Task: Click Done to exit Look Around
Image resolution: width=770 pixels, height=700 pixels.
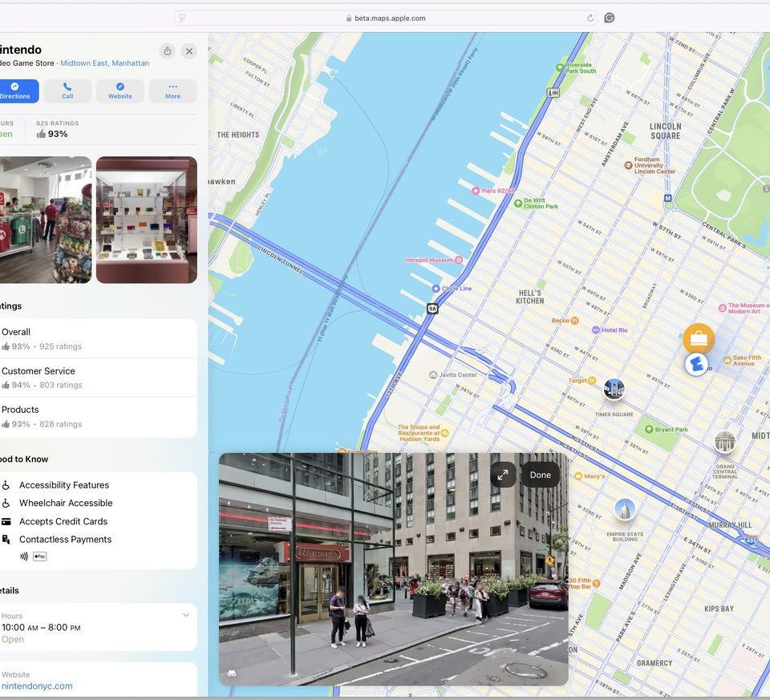Action: click(x=540, y=475)
